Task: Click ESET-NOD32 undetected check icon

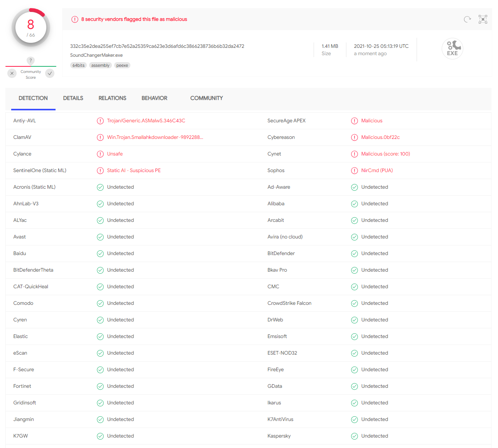Action: click(355, 353)
